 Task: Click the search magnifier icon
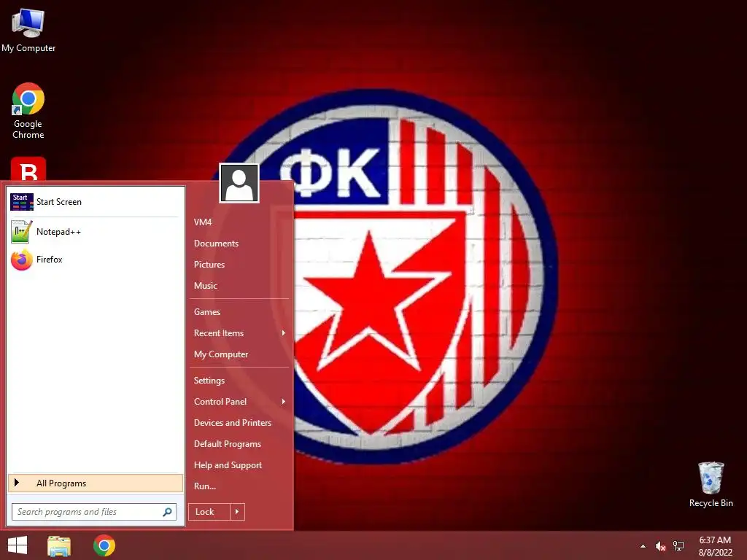167,512
